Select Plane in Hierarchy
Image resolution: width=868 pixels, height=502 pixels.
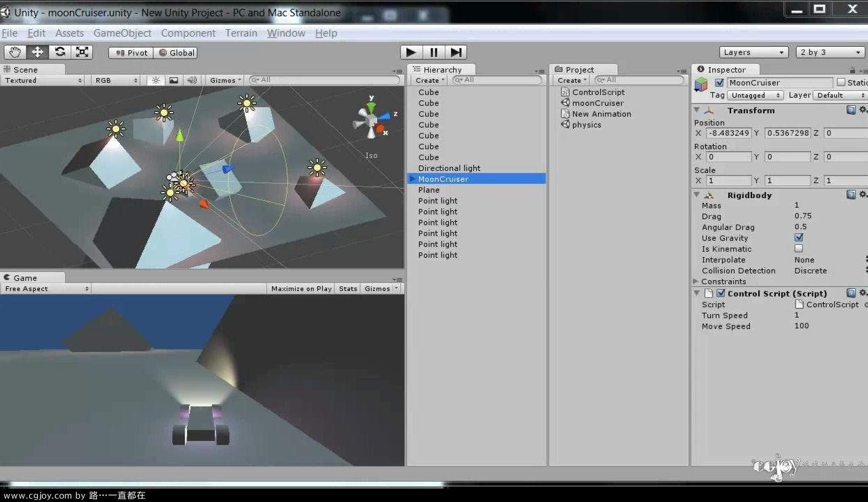point(429,190)
